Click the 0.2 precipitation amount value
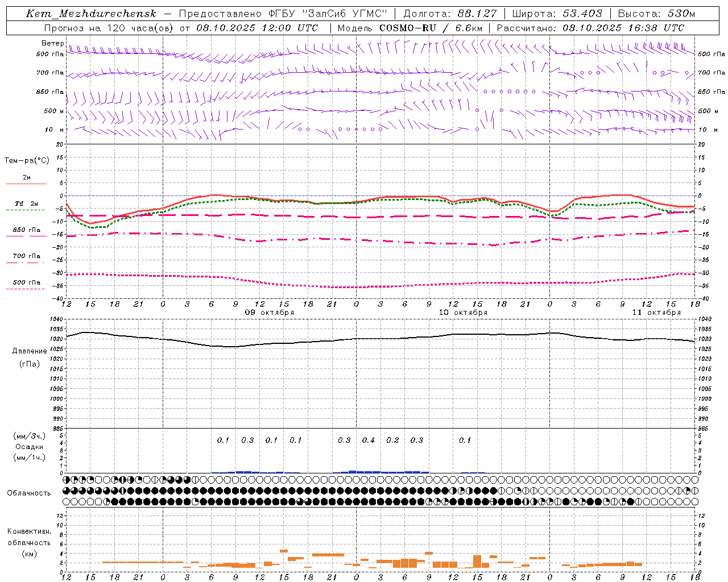 click(x=392, y=440)
